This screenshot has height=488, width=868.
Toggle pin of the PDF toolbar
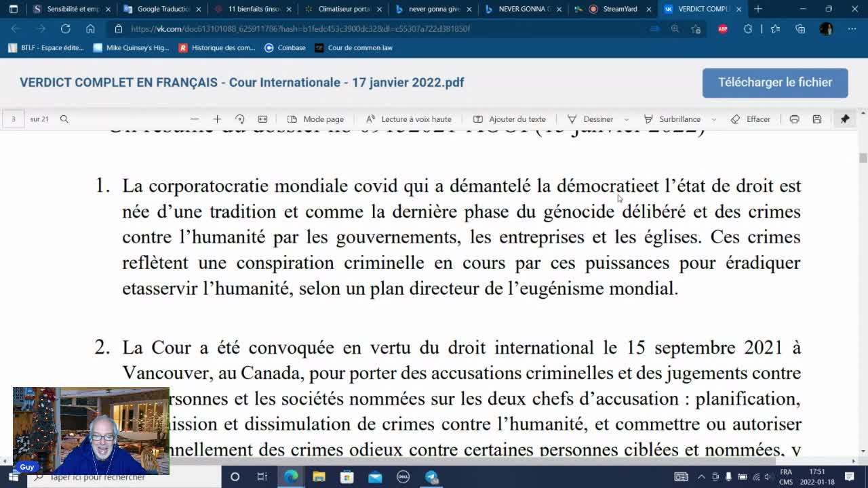[x=845, y=119]
